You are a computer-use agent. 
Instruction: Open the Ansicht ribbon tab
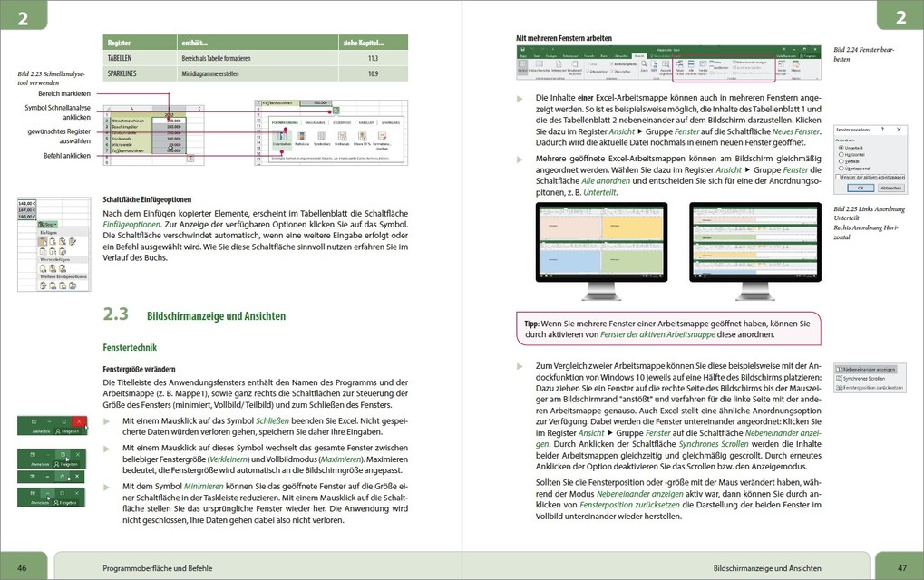[x=639, y=56]
